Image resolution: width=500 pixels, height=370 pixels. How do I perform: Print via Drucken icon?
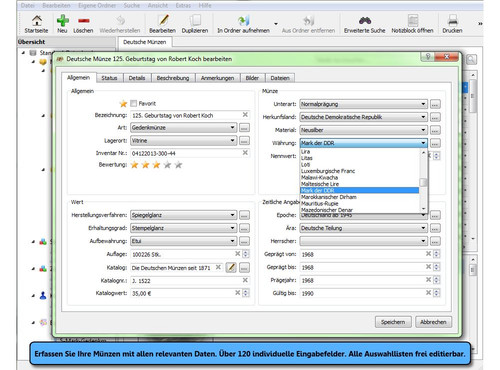tap(452, 24)
